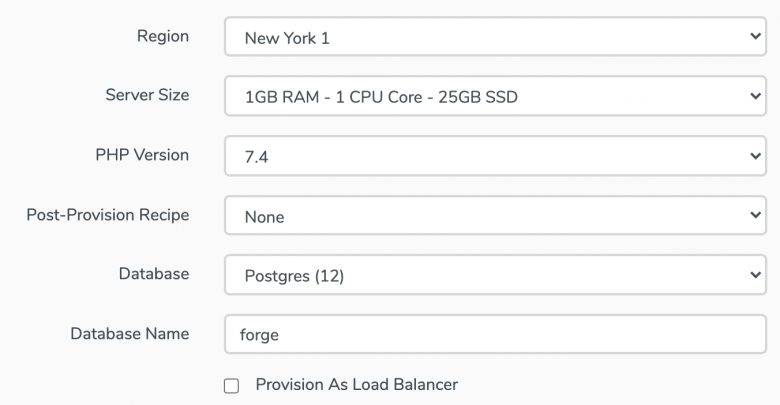The width and height of the screenshot is (780, 405).
Task: Open the Database dropdown showing Postgres (12)
Action: coord(495,275)
